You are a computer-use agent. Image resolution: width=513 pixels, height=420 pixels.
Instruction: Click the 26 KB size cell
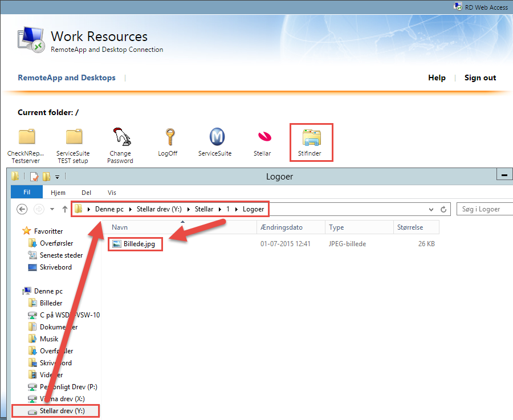pyautogui.click(x=426, y=244)
